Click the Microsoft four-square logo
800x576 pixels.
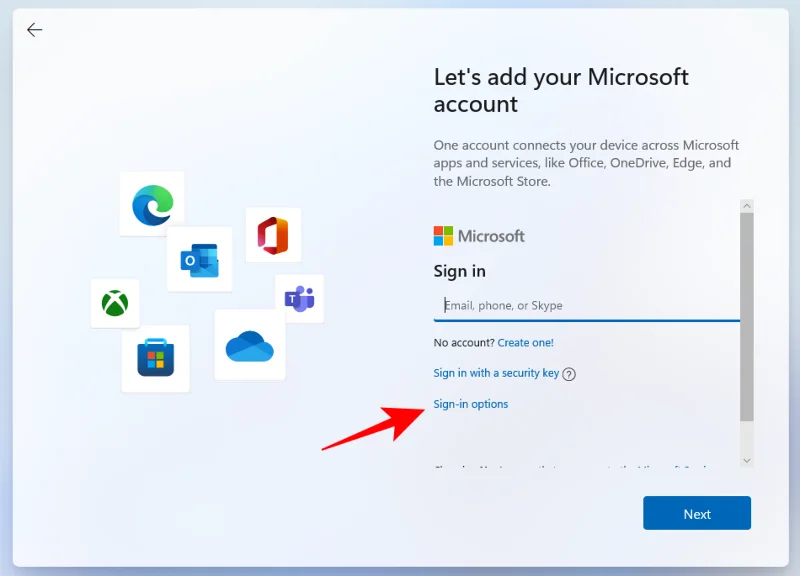point(444,235)
